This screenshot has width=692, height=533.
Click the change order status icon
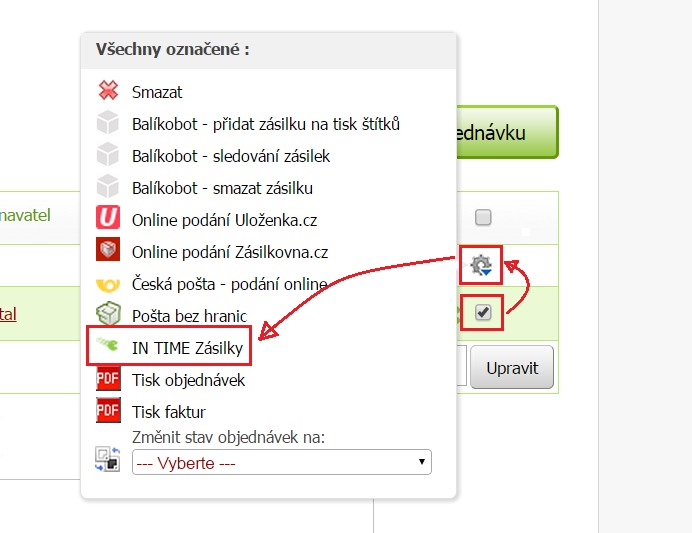click(x=108, y=459)
